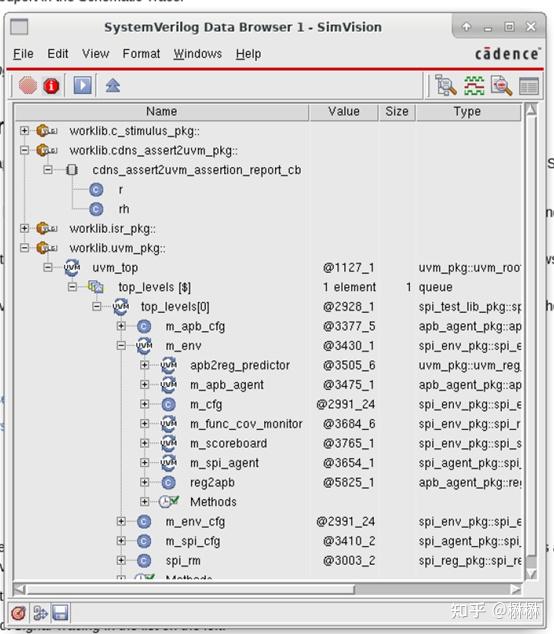Click the target icon in bottom bar

[19, 613]
